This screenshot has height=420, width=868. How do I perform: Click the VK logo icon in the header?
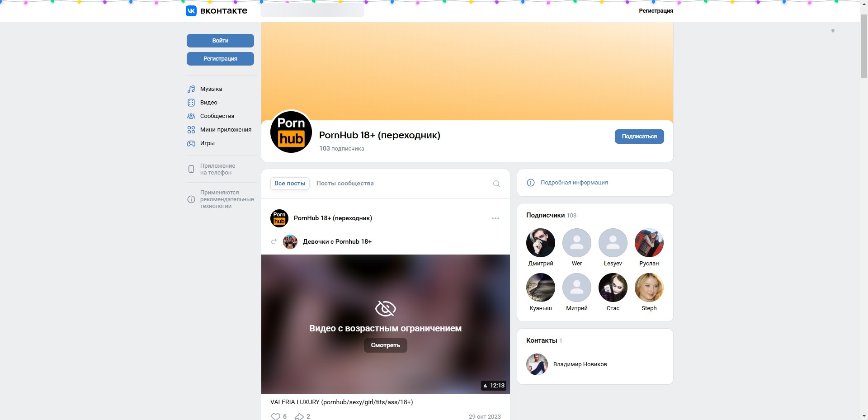click(x=191, y=11)
